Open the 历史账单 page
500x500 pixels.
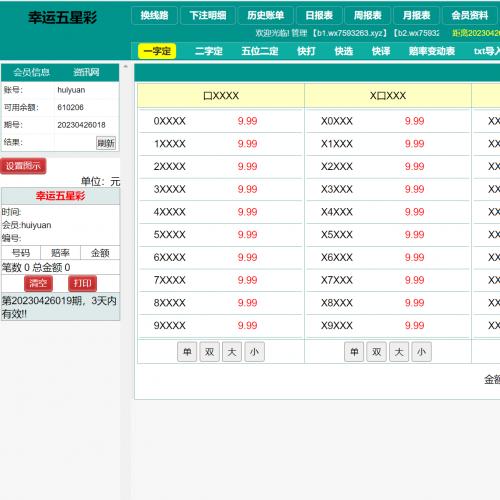(x=266, y=16)
